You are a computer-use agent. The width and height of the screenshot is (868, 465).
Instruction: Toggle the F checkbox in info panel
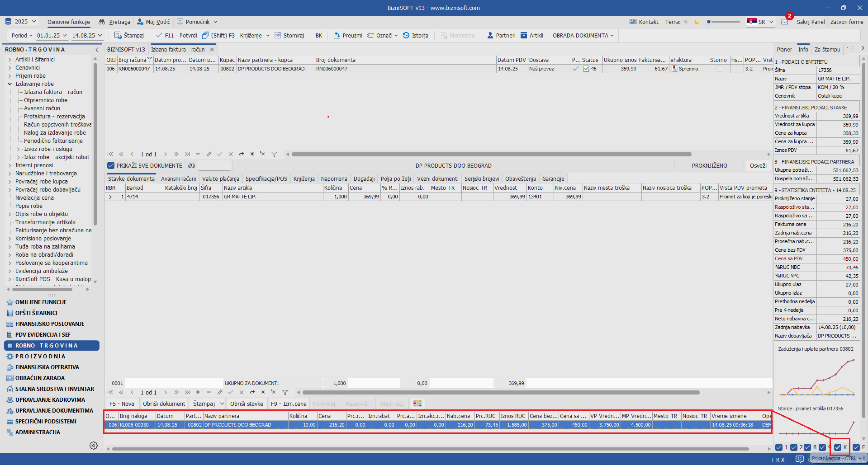click(856, 447)
